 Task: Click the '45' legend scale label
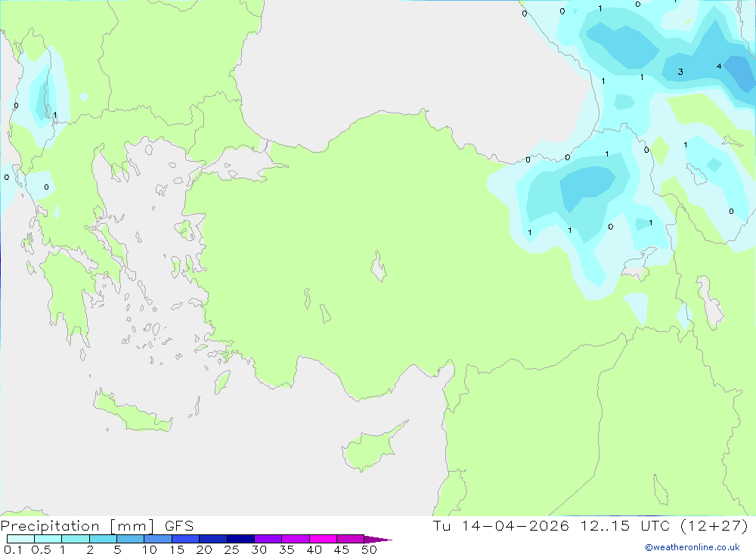click(x=342, y=549)
